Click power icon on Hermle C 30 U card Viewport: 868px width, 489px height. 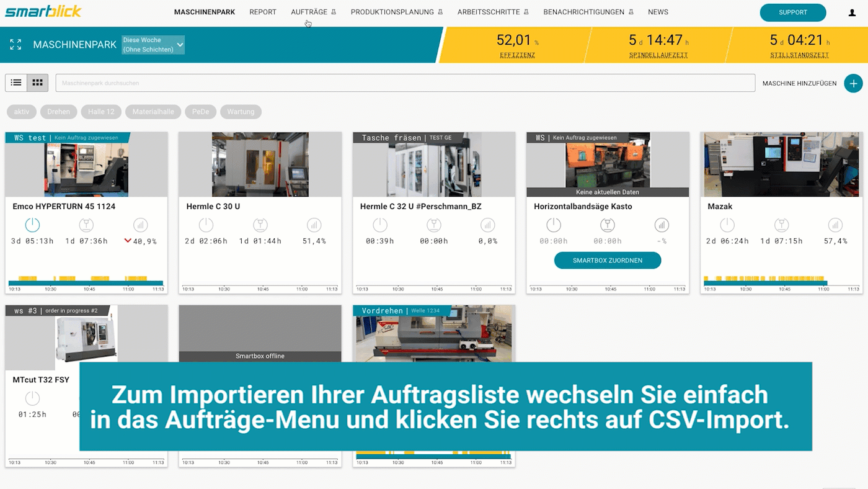[206, 225]
